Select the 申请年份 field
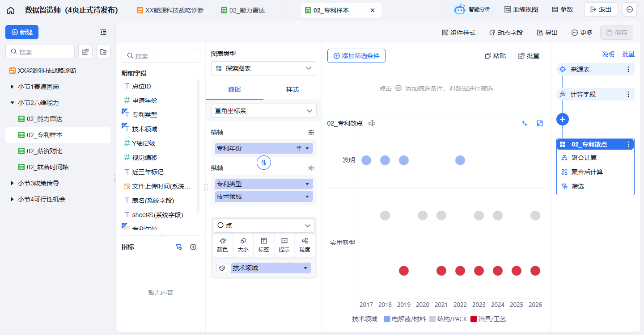This screenshot has height=335, width=644. pos(144,100)
